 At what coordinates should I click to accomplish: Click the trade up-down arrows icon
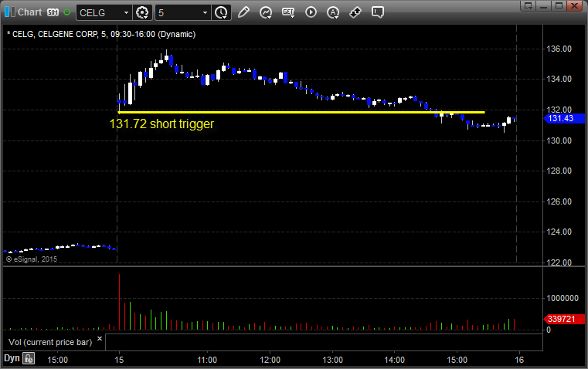355,12
